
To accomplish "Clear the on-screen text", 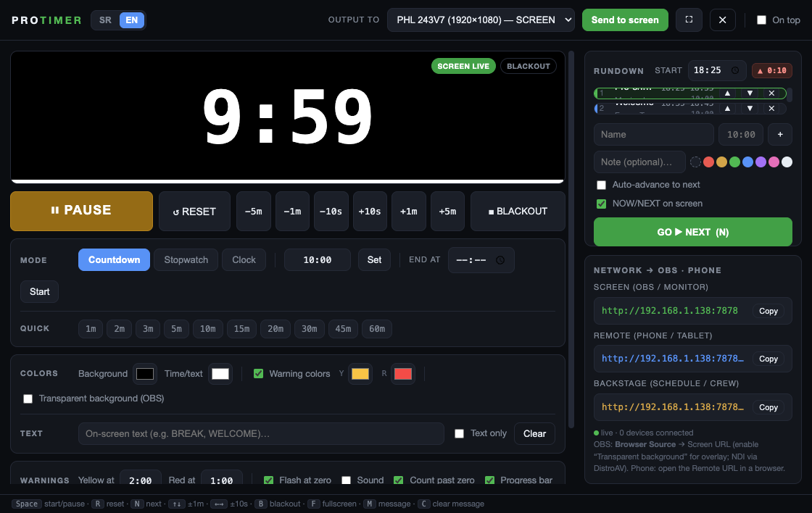I will tap(534, 434).
